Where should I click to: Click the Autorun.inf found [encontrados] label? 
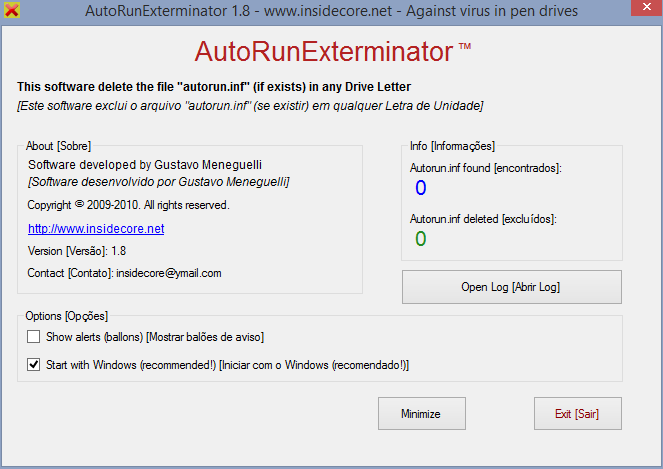coord(486,168)
